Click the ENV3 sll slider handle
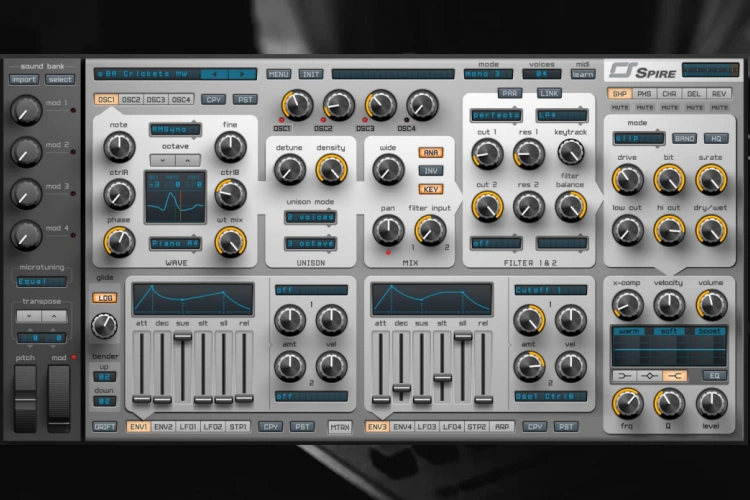 point(463,337)
